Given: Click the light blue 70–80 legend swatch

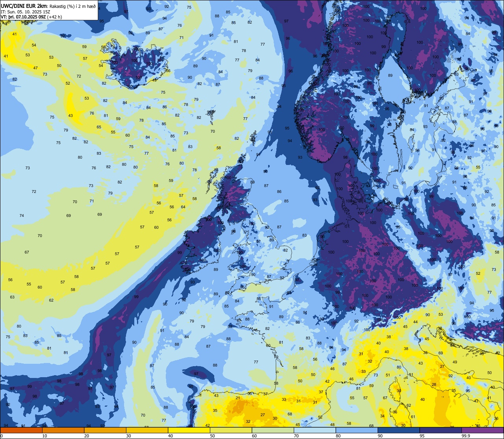Looking at the screenshot, I should (315, 430).
